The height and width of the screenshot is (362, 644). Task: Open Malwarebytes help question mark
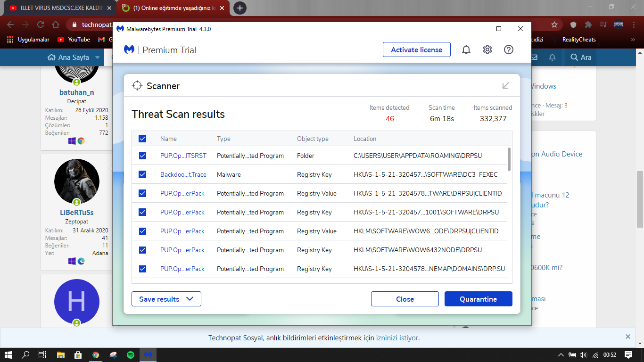point(509,49)
